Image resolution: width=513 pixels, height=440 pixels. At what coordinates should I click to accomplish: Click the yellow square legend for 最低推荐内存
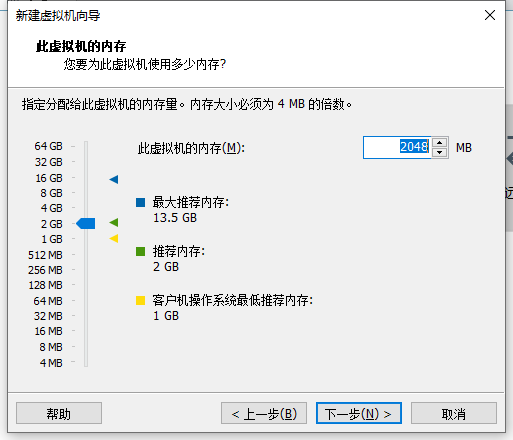140,300
